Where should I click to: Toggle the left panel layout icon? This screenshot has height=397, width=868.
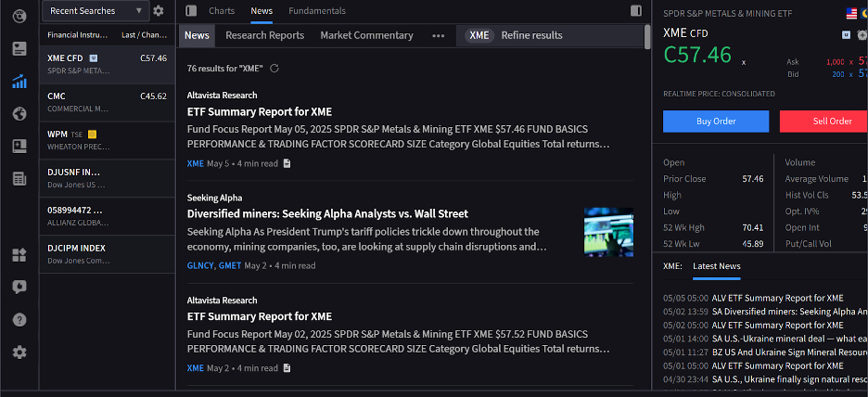191,10
